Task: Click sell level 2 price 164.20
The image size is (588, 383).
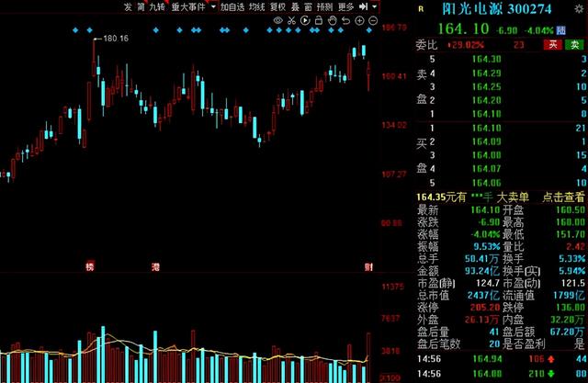Action: 486,100
